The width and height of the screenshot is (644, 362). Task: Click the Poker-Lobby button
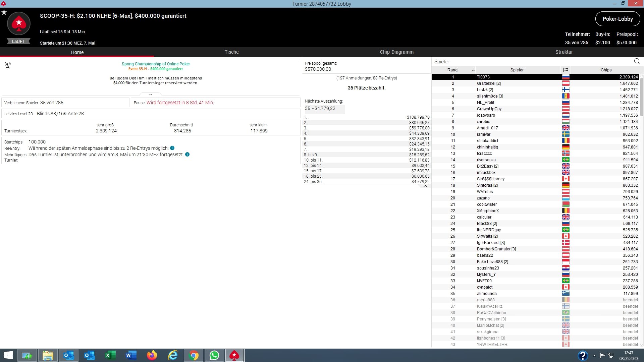pos(618,19)
